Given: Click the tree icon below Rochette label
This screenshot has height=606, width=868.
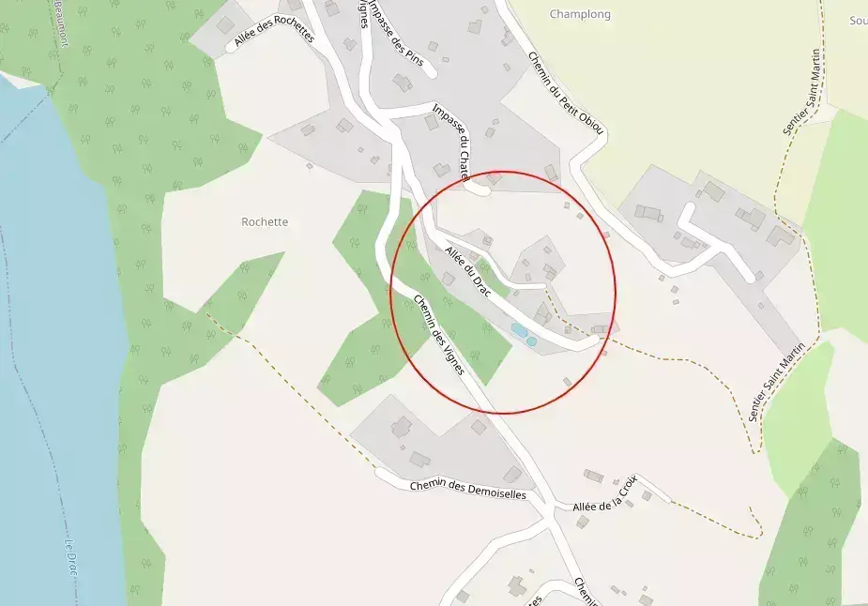Looking at the screenshot, I should tap(242, 266).
